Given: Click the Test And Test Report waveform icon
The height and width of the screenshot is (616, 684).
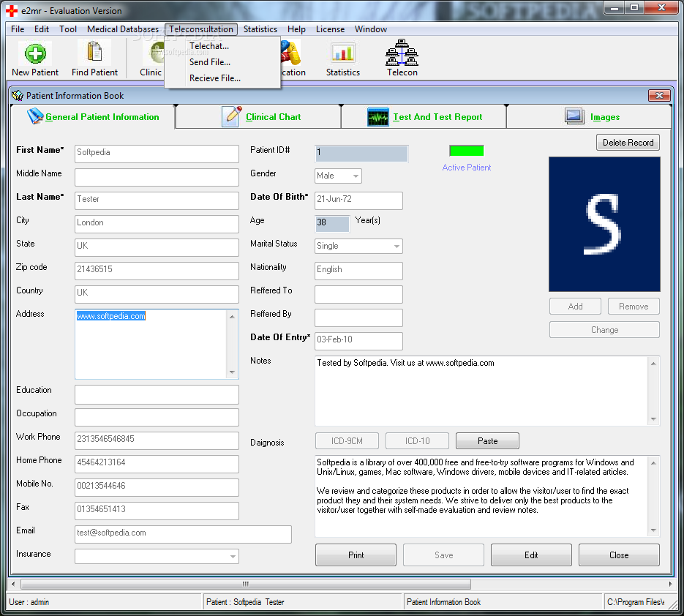Looking at the screenshot, I should [x=377, y=117].
